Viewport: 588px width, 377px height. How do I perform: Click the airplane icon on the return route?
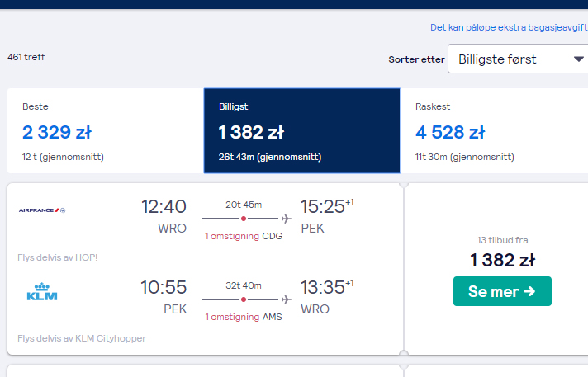coord(286,299)
